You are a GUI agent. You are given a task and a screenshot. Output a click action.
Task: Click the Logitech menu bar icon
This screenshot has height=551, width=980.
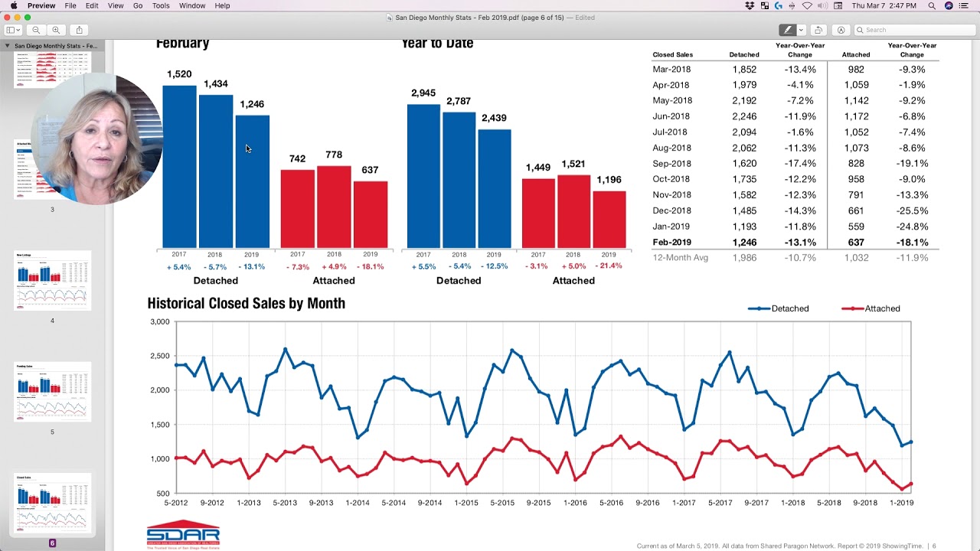pos(779,5)
